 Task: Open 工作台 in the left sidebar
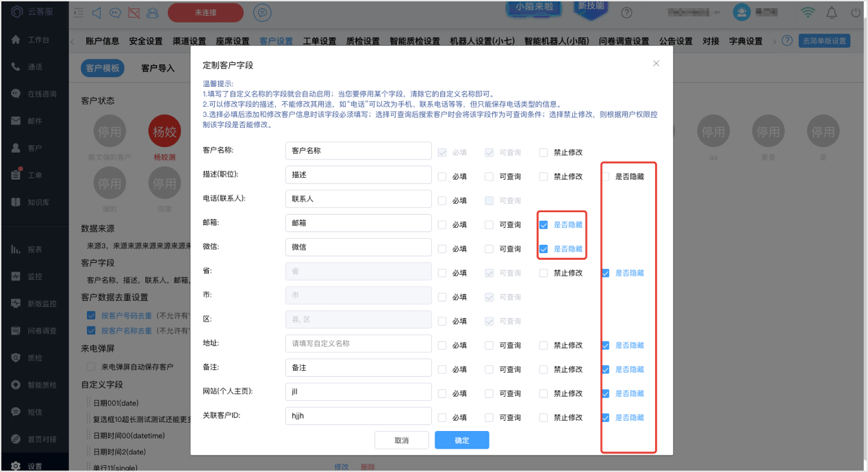coord(34,40)
